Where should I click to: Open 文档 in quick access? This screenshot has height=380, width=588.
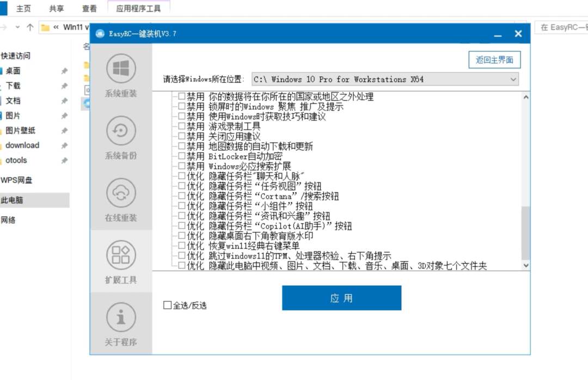[x=13, y=101]
